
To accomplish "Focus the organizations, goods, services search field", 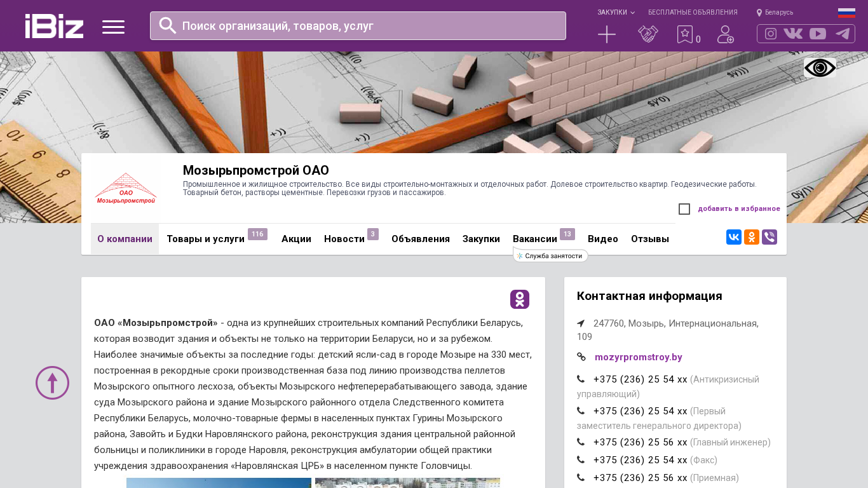I will click(358, 25).
